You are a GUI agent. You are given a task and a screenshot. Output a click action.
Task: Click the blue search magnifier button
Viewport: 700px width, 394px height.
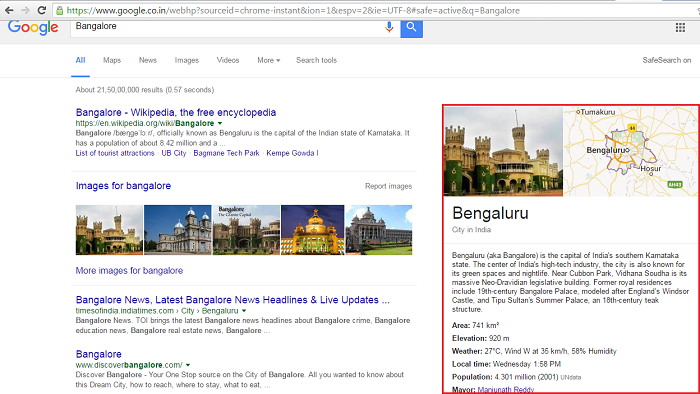coord(412,28)
